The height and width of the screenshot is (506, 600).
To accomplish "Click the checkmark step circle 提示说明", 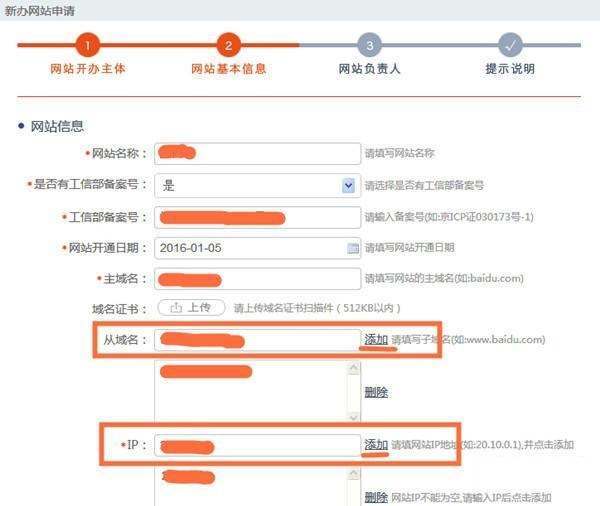I will (x=510, y=45).
